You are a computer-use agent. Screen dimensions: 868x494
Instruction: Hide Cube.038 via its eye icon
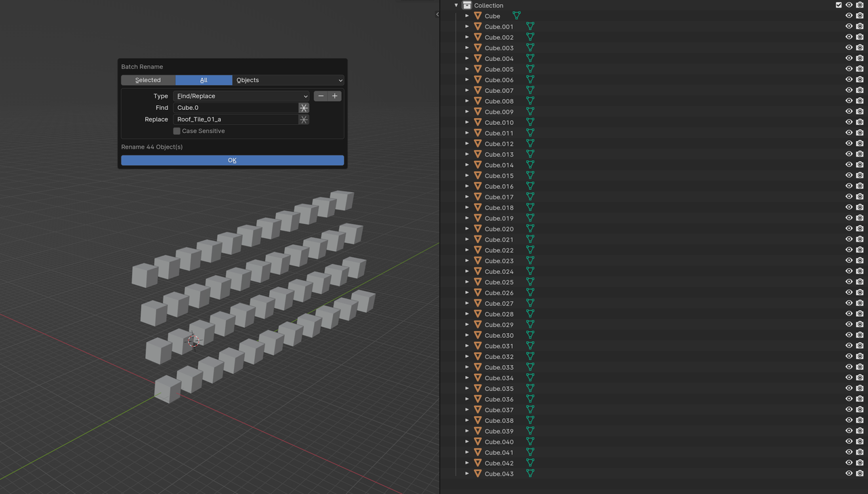[849, 421]
